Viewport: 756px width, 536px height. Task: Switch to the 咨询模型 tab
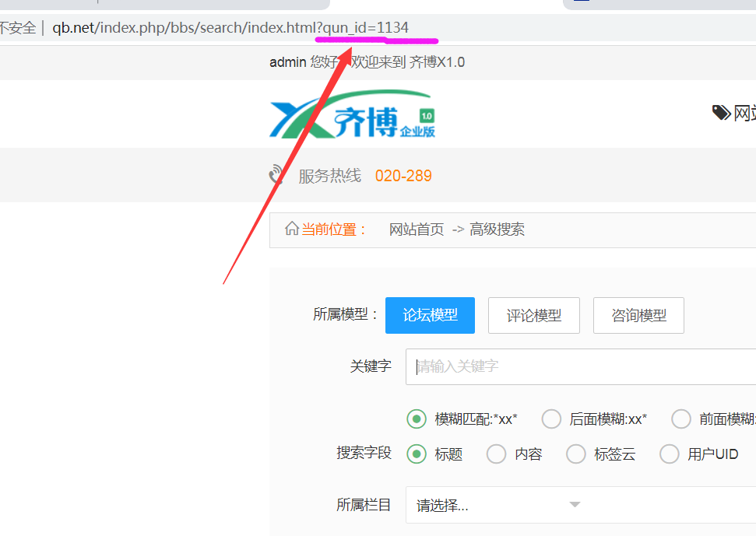638,315
